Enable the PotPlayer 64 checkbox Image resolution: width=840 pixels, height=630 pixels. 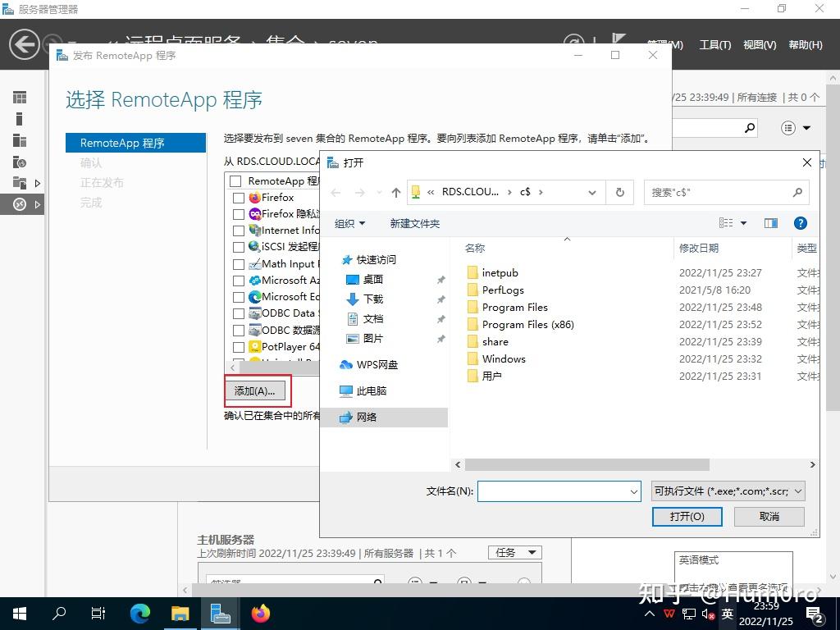239,346
